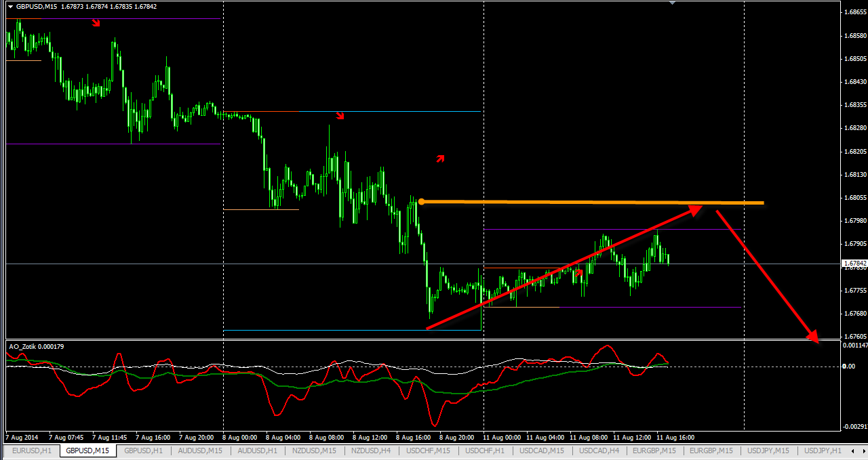The width and height of the screenshot is (868, 460).
Task: Switch to the EURUSD,H1 chart tab
Action: (x=31, y=451)
